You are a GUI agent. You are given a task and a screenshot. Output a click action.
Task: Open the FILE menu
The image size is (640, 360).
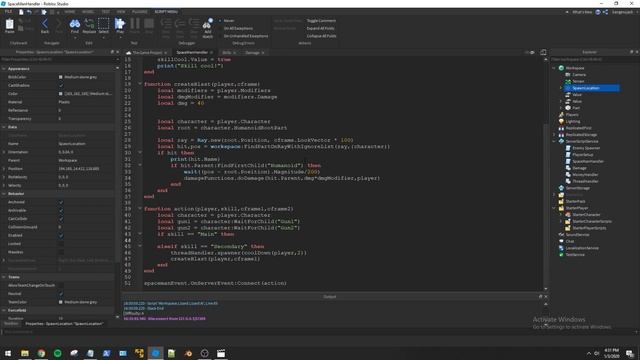[x=8, y=12]
